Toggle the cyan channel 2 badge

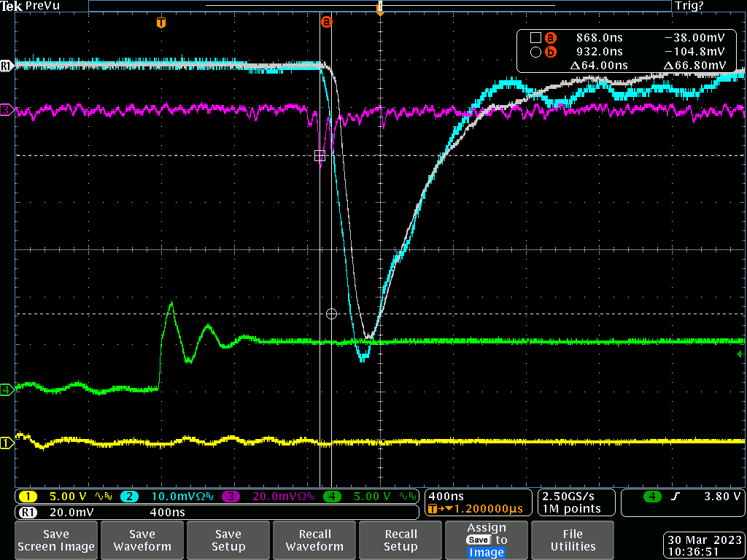point(128,497)
